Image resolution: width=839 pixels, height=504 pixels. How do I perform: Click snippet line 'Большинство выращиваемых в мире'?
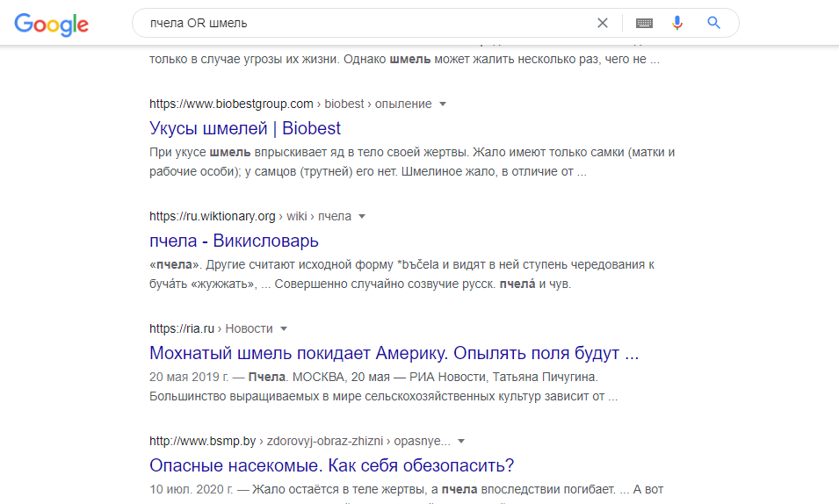pos(257,397)
